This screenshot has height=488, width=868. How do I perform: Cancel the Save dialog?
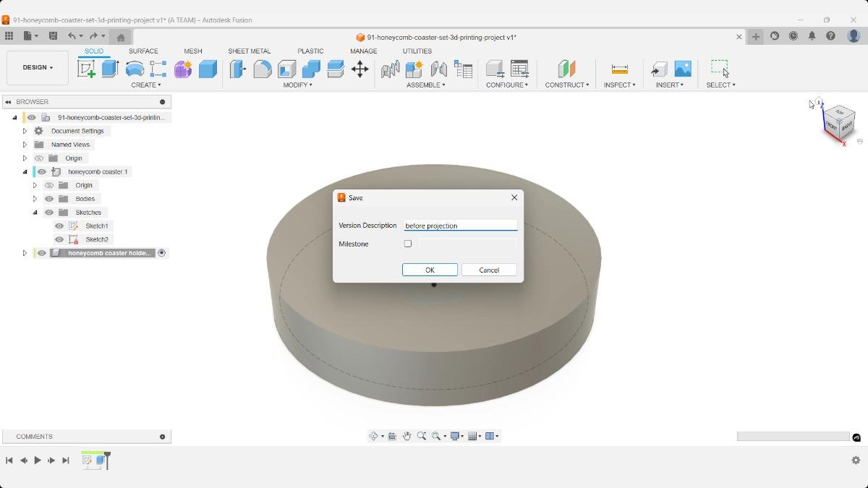[x=489, y=269]
